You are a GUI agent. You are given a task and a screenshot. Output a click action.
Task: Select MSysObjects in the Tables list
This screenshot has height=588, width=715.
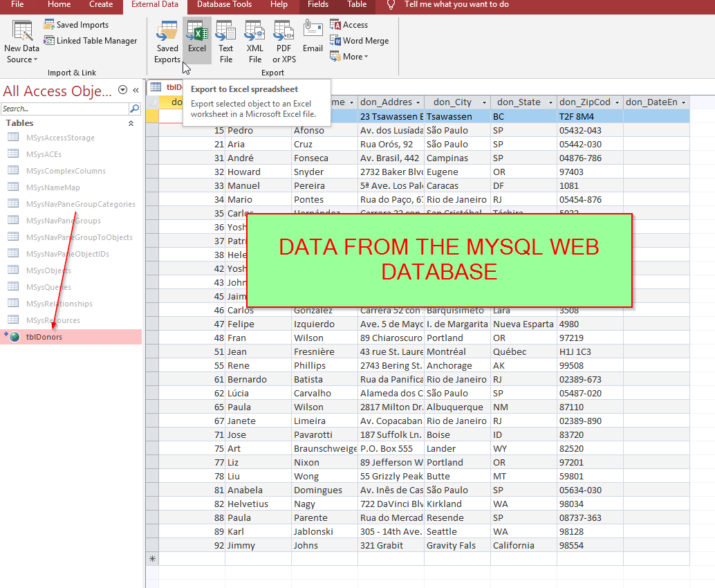pyautogui.click(x=48, y=270)
